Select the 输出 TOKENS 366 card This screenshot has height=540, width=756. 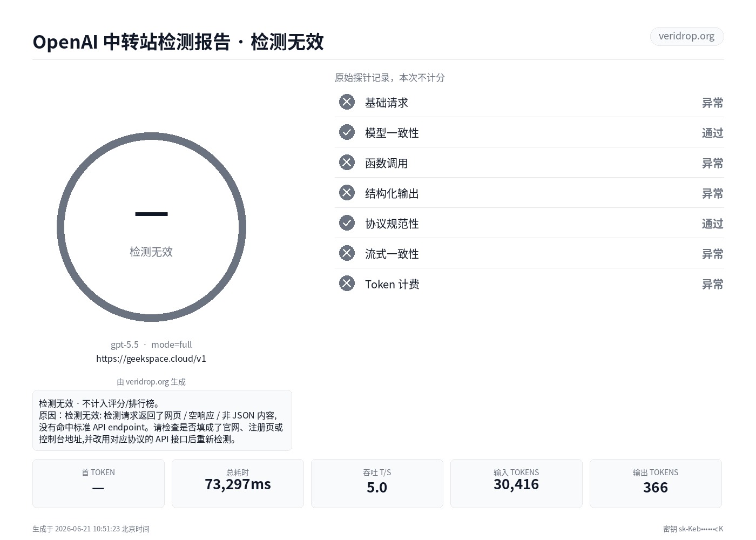(x=656, y=483)
